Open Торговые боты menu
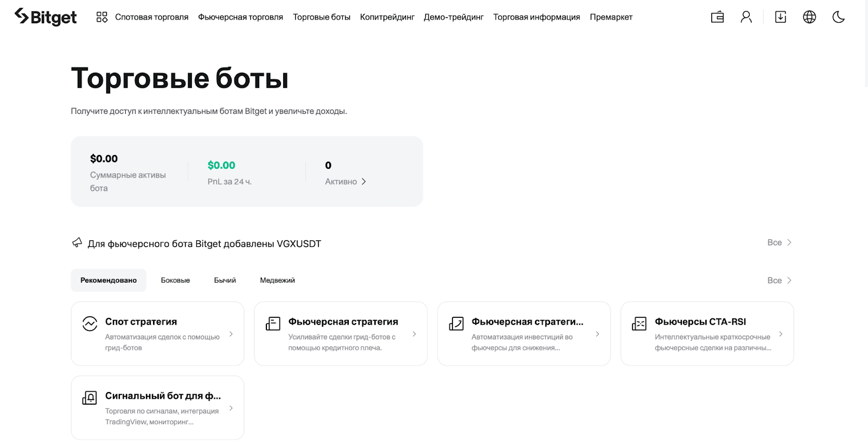Screen dimensions: 868x448 point(322,17)
